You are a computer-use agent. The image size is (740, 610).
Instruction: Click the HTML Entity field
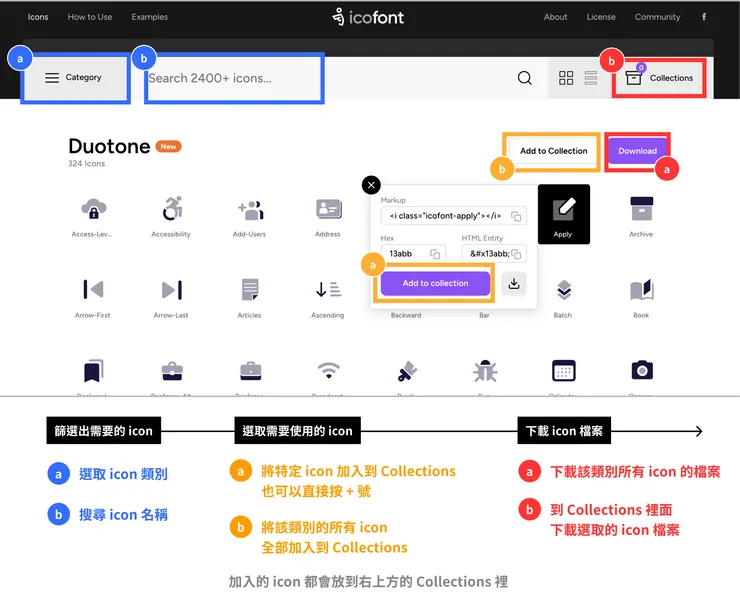(x=494, y=254)
